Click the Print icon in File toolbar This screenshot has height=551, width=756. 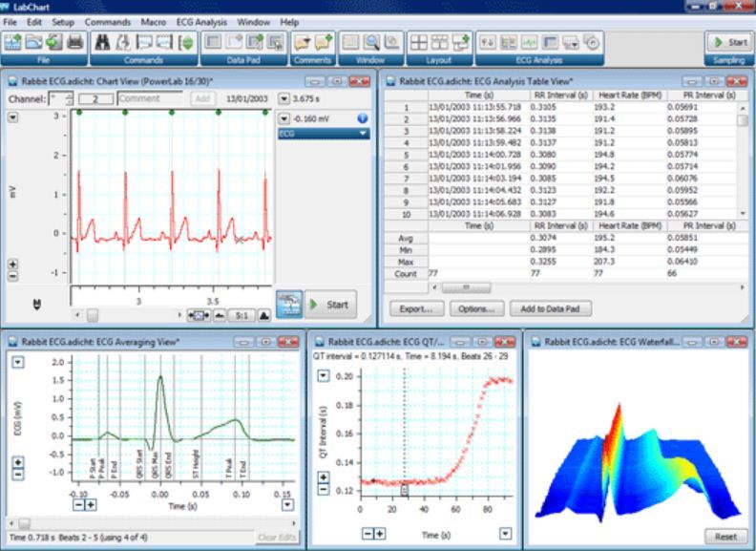[x=75, y=42]
